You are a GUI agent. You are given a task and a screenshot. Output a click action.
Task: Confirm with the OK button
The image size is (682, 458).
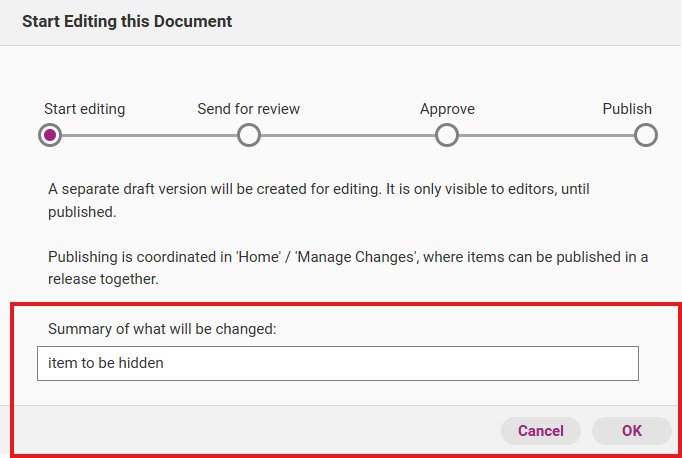point(631,431)
